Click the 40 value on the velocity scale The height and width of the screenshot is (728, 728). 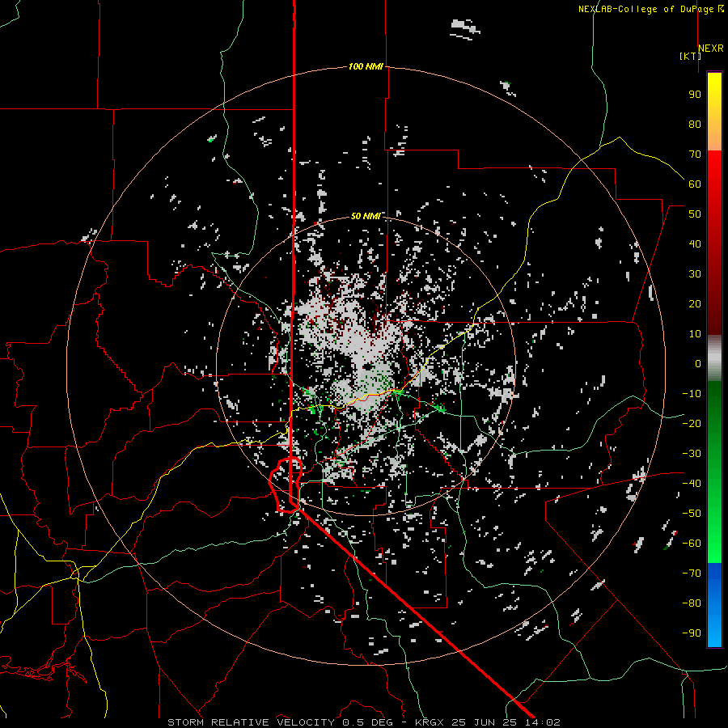695,244
